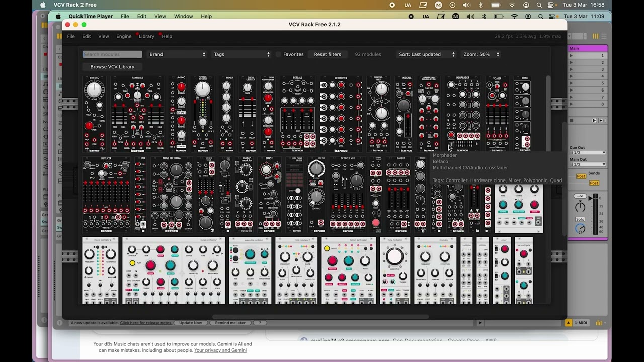Click the module browser vertical scrollbar

coord(548,113)
